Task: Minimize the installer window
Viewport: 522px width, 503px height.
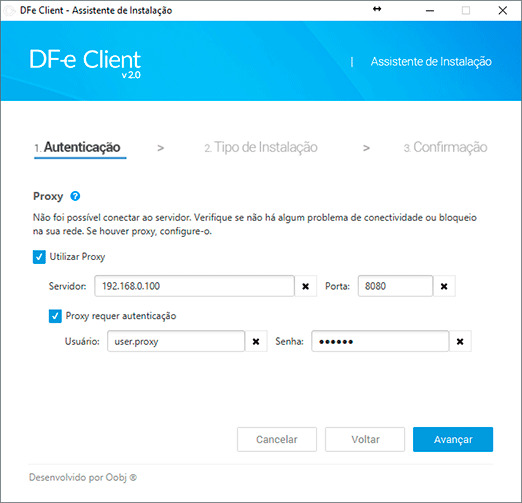Action: [430, 11]
